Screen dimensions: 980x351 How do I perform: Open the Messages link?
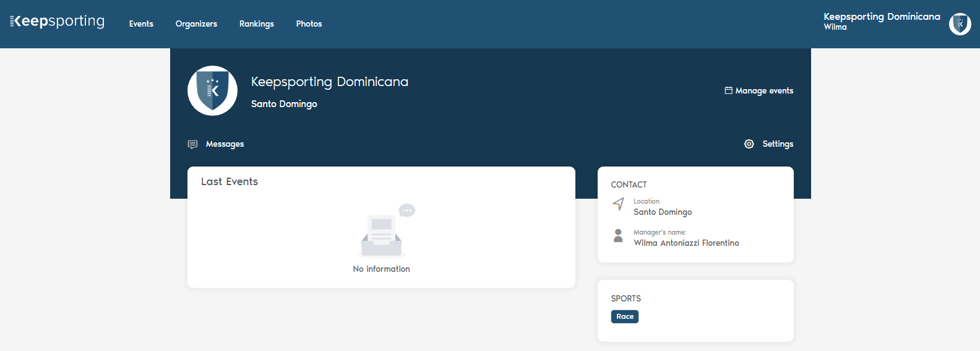click(225, 144)
